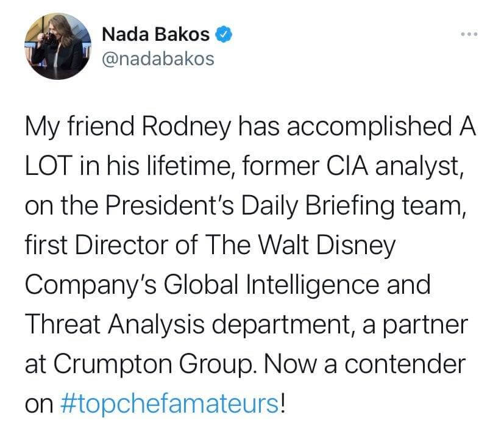This screenshot has height=434, width=504.
Task: Click the Nada Bakos display name
Action: 155,35
